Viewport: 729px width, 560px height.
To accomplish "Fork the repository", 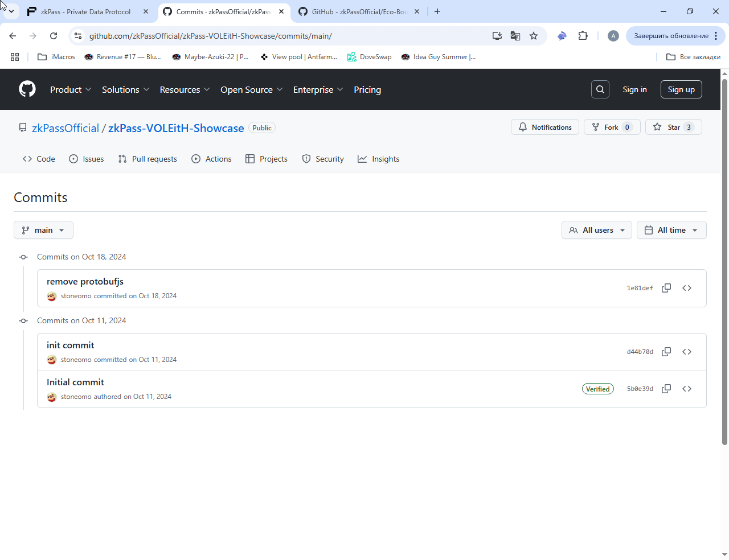I will [x=612, y=127].
